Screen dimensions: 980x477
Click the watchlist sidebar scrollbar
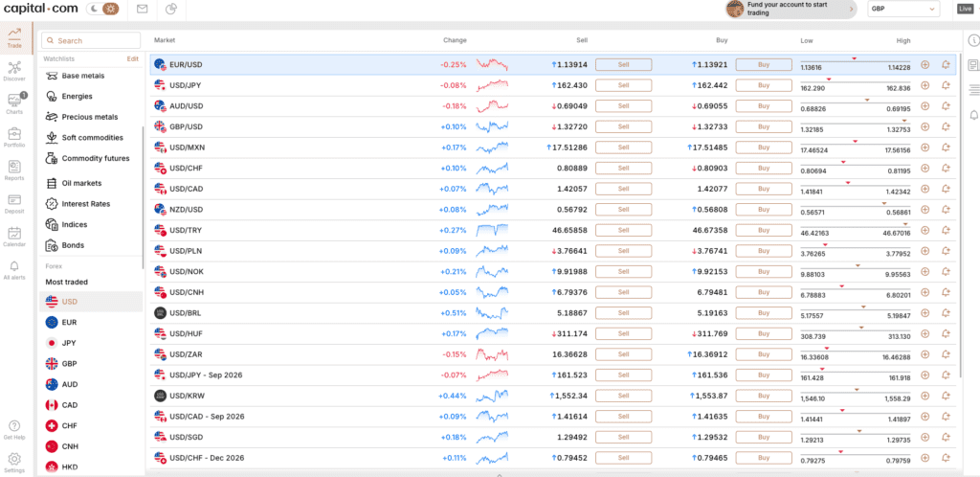pos(144,197)
